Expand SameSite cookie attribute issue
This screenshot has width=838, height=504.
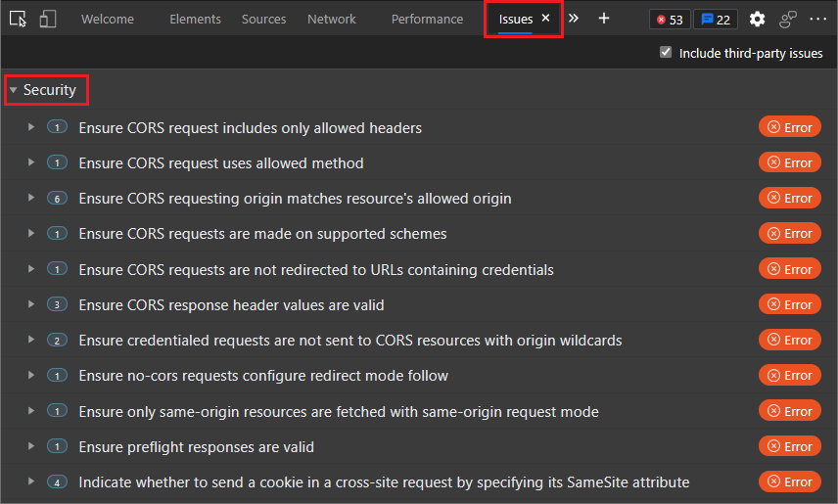(31, 481)
